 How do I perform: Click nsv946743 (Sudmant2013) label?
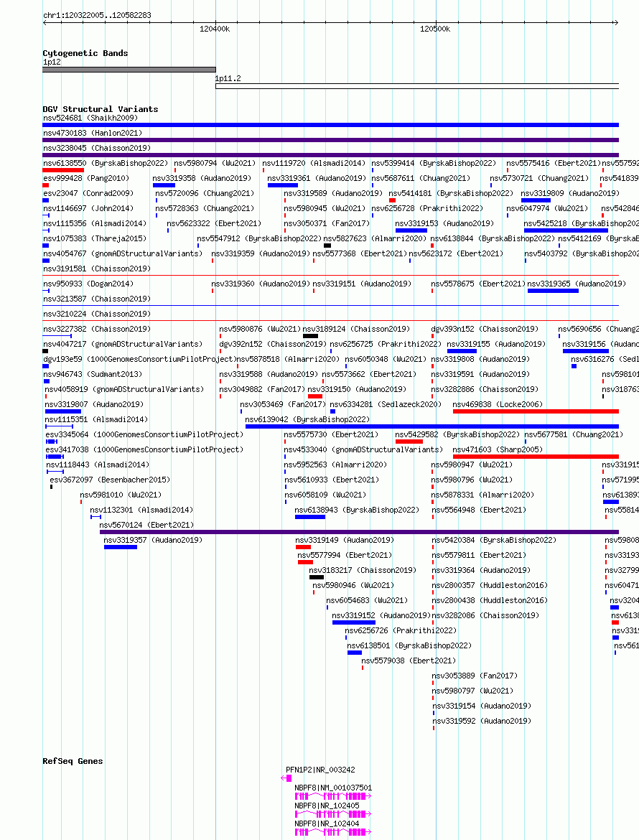click(93, 374)
